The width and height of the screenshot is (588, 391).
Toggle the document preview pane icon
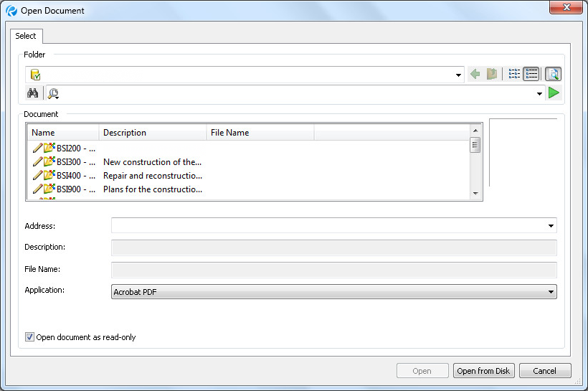[553, 74]
